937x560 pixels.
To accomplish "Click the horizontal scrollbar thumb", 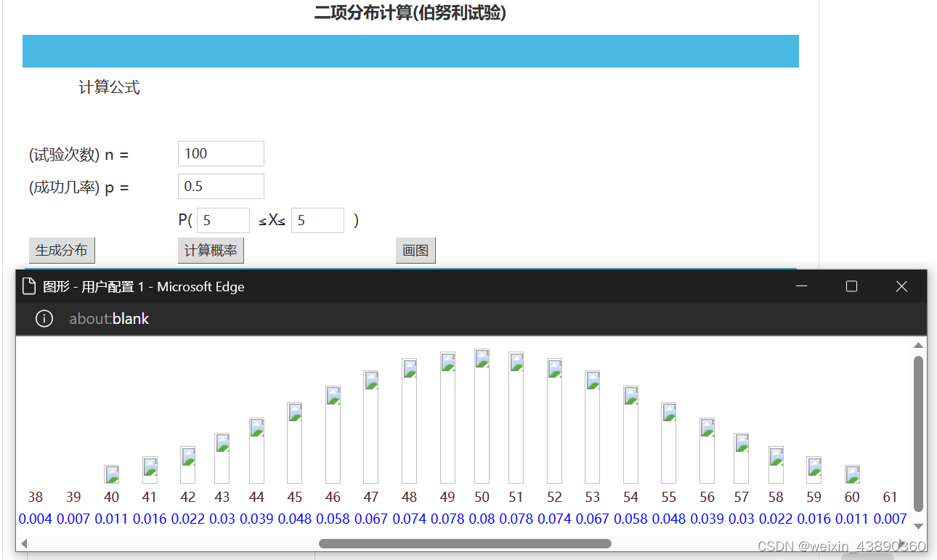I will click(465, 543).
